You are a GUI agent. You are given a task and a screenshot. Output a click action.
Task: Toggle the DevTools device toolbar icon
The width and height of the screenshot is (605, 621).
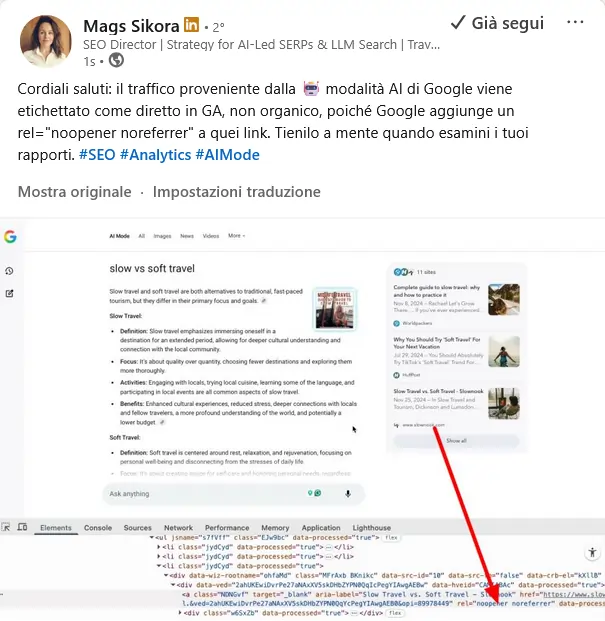coord(22,528)
